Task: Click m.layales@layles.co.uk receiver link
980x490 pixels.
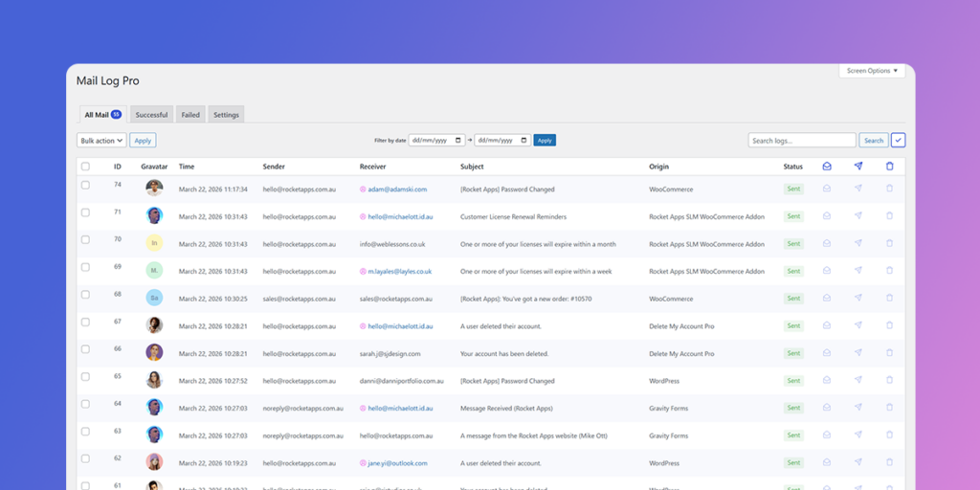Action: tap(400, 271)
